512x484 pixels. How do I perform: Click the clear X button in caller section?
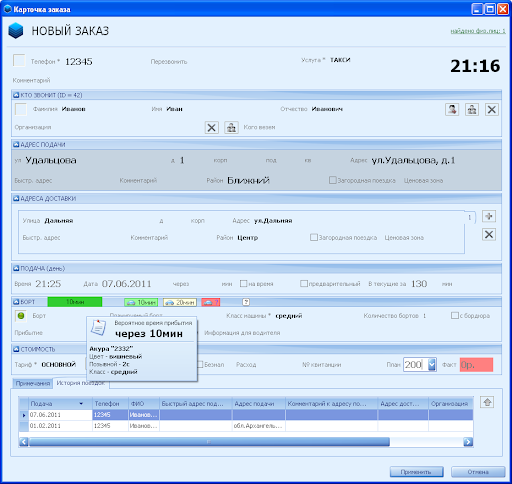[492, 109]
